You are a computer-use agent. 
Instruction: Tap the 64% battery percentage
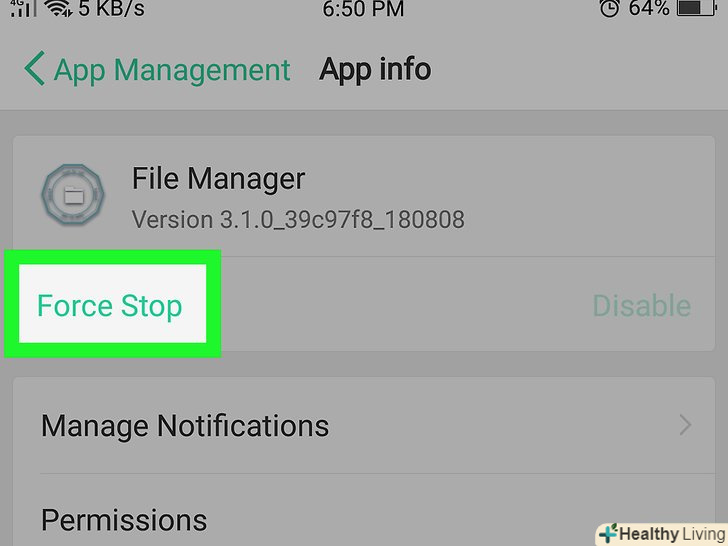(649, 8)
